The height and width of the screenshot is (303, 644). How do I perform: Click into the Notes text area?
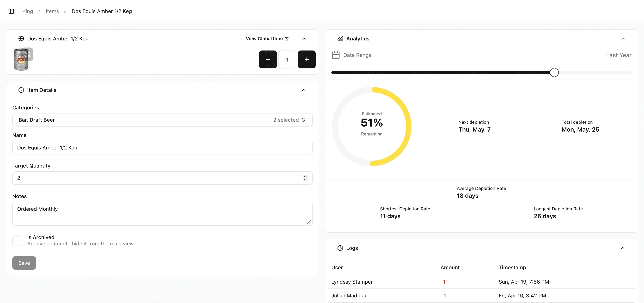(x=162, y=214)
